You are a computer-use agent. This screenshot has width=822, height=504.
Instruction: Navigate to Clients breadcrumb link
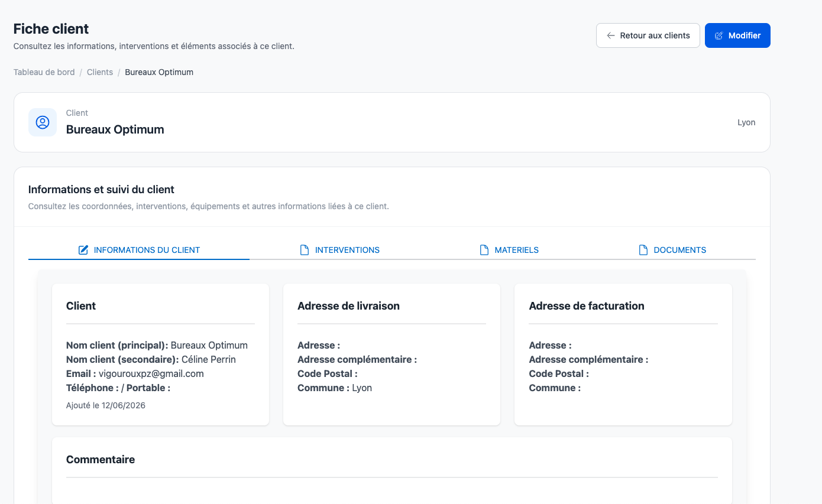(100, 72)
